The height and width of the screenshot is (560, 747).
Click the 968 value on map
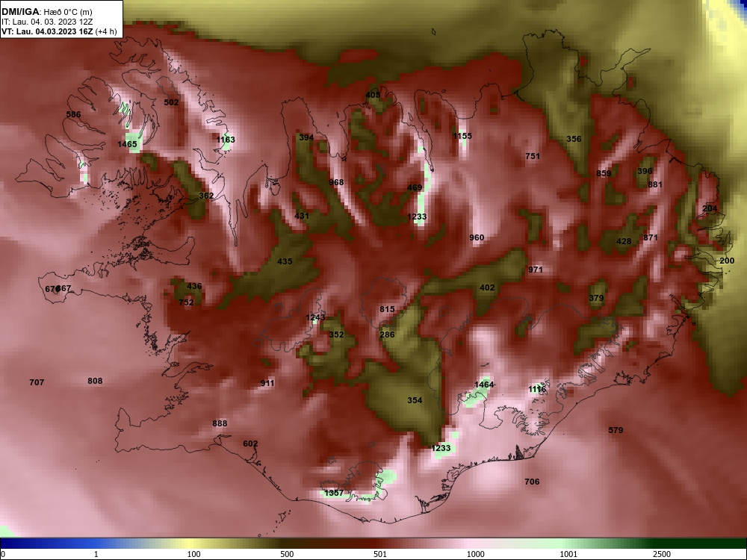336,182
